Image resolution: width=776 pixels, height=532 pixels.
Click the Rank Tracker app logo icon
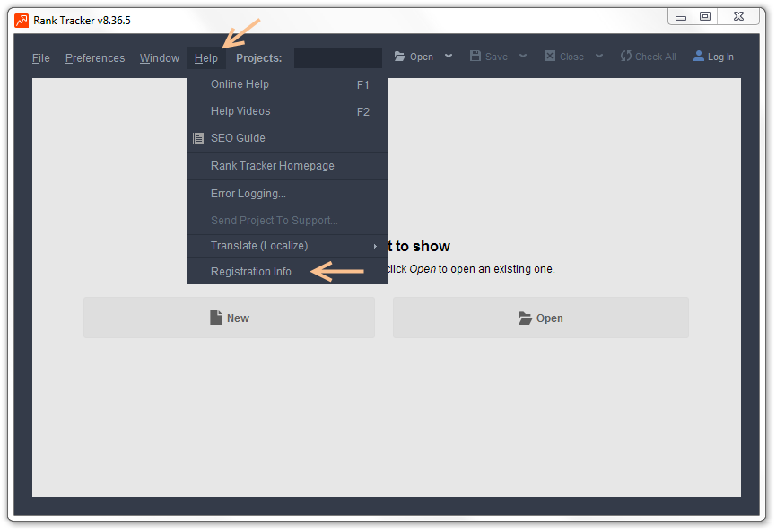coord(22,21)
